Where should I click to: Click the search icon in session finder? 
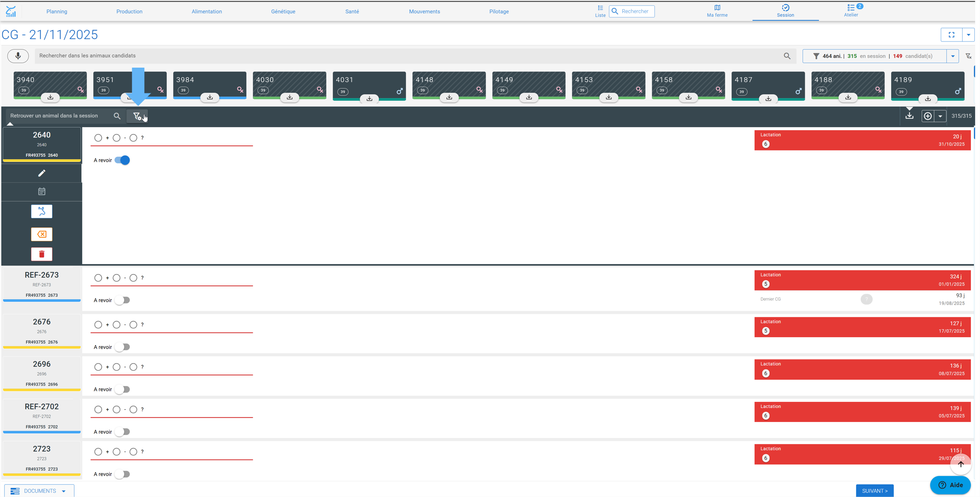click(x=117, y=116)
